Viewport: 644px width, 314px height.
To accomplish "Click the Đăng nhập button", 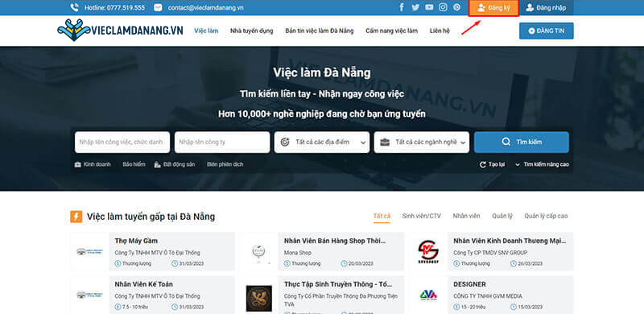I will [x=547, y=8].
